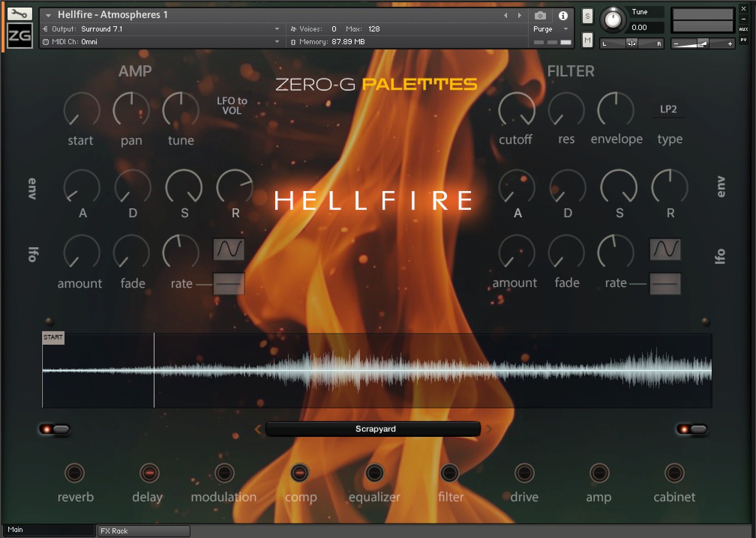Toggle the comp effect
This screenshot has height=538, width=756.
click(x=299, y=473)
